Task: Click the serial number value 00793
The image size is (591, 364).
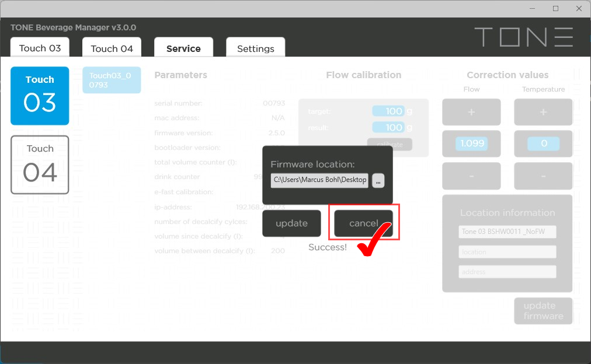Action: [x=274, y=103]
